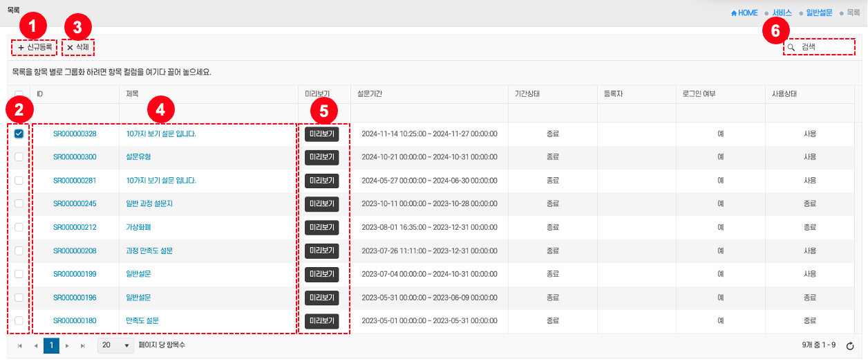Open the items-per-page dropdown showing 20
Screen dimensions: 868x364
115,345
